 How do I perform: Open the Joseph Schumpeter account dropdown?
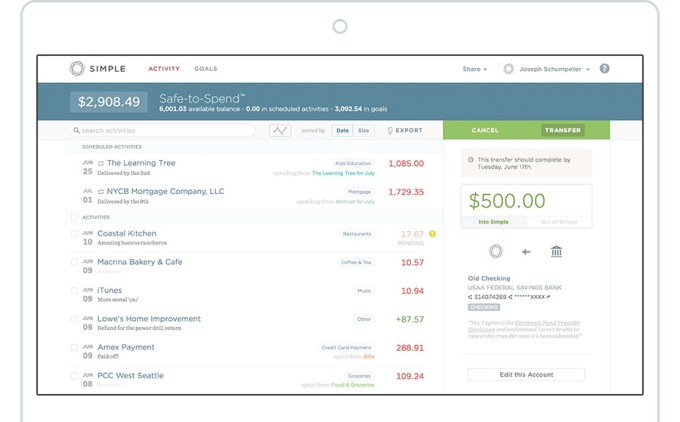coord(554,69)
